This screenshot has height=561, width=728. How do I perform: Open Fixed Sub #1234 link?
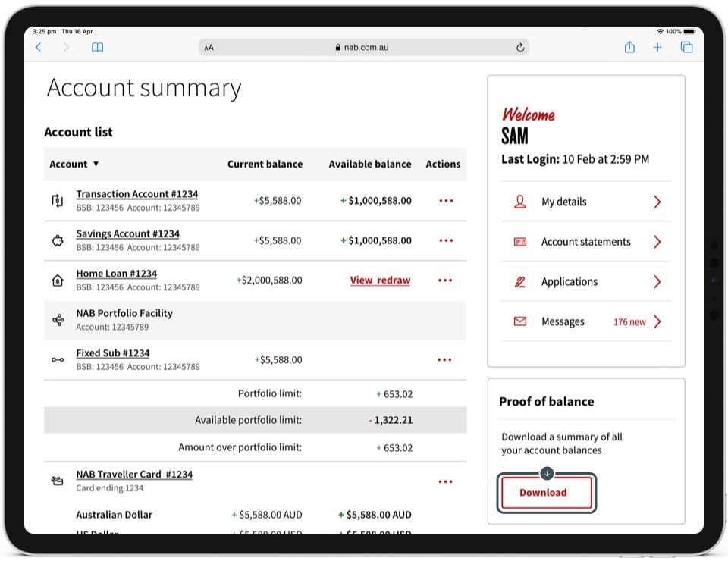pyautogui.click(x=113, y=353)
